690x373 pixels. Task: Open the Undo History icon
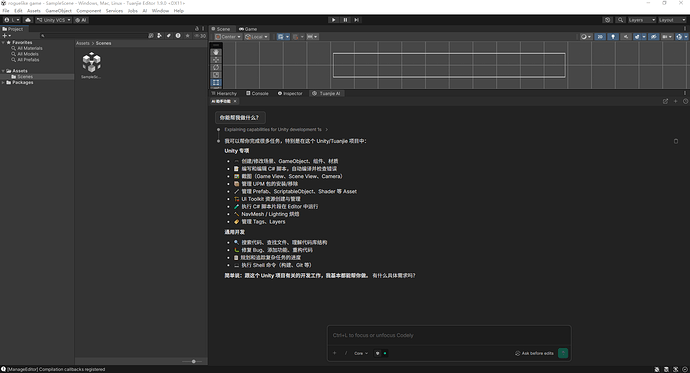click(x=608, y=20)
